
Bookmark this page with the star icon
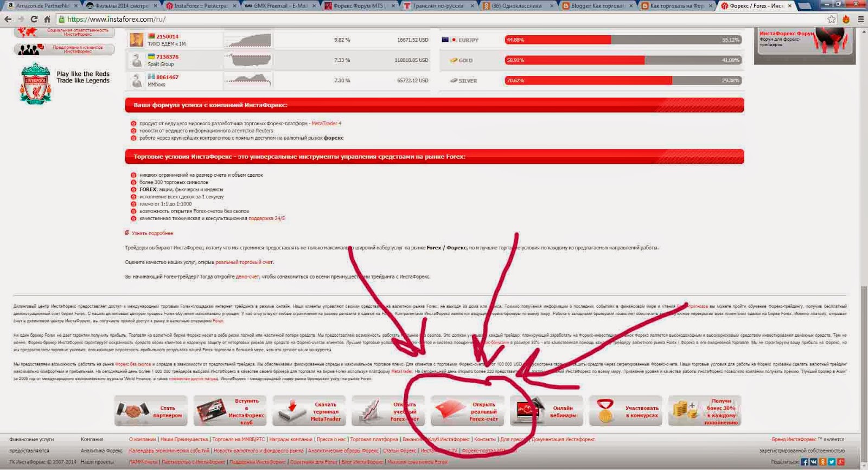832,19
